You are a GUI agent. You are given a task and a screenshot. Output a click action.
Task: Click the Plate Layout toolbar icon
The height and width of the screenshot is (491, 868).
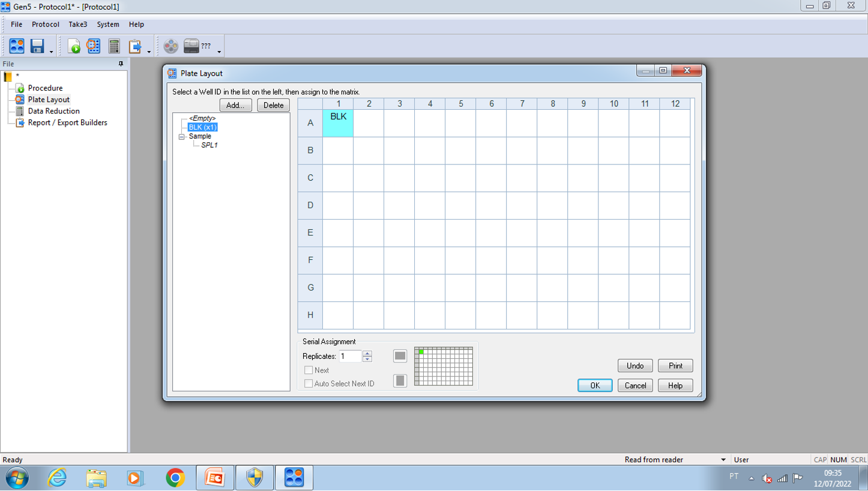[94, 46]
